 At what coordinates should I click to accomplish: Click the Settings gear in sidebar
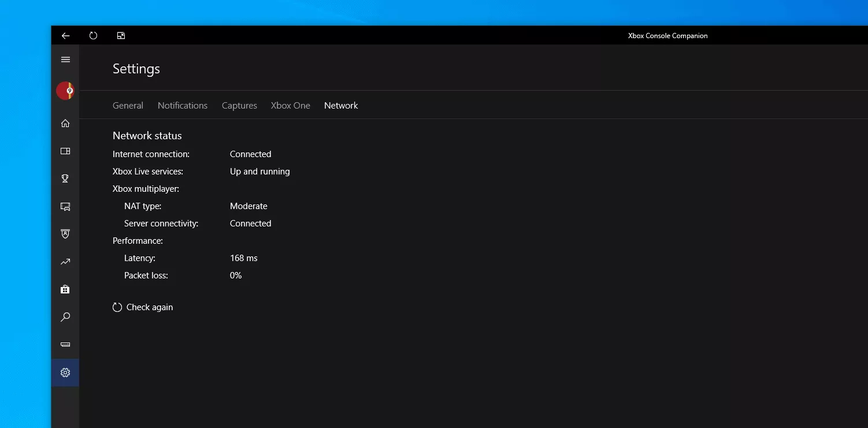(65, 373)
